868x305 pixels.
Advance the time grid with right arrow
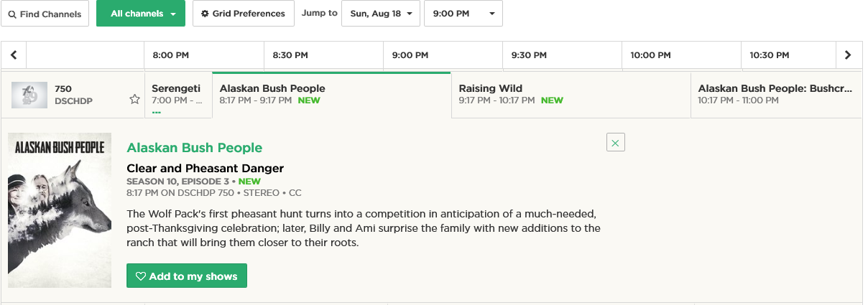coord(848,55)
